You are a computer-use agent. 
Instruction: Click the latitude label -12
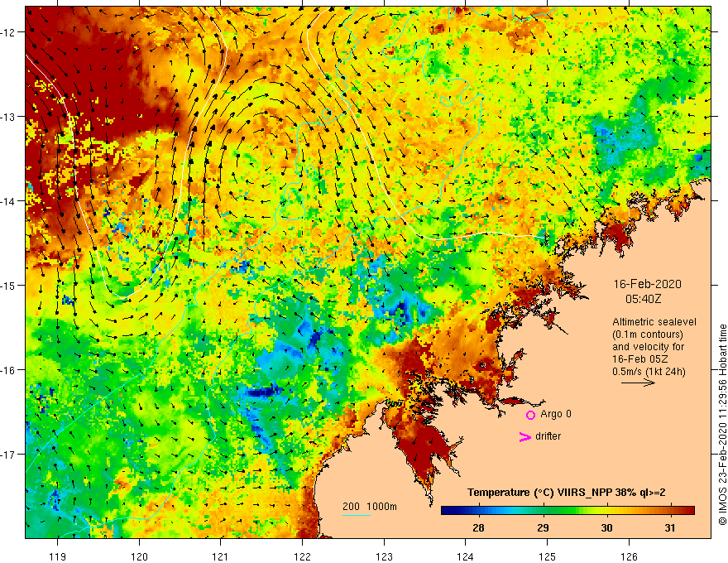10,32
